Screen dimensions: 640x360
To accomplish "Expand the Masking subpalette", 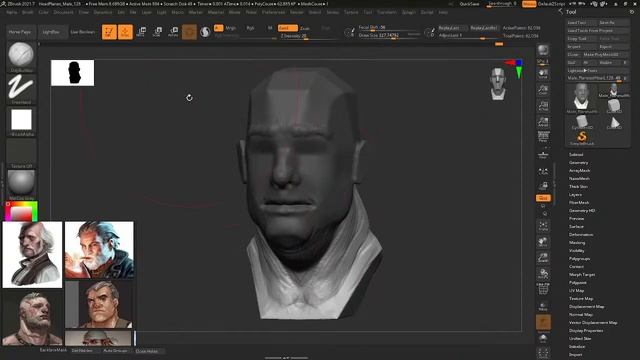I will coord(577,242).
